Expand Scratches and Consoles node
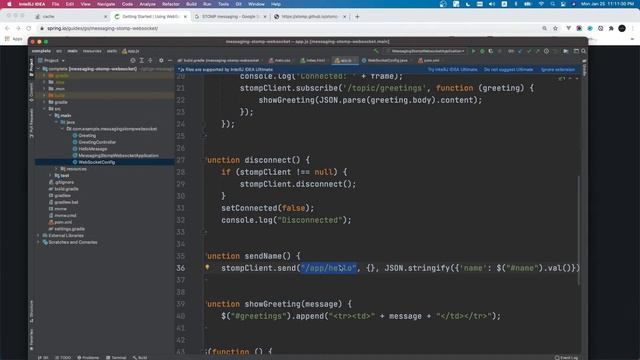This screenshot has width=640, height=360. (x=39, y=242)
